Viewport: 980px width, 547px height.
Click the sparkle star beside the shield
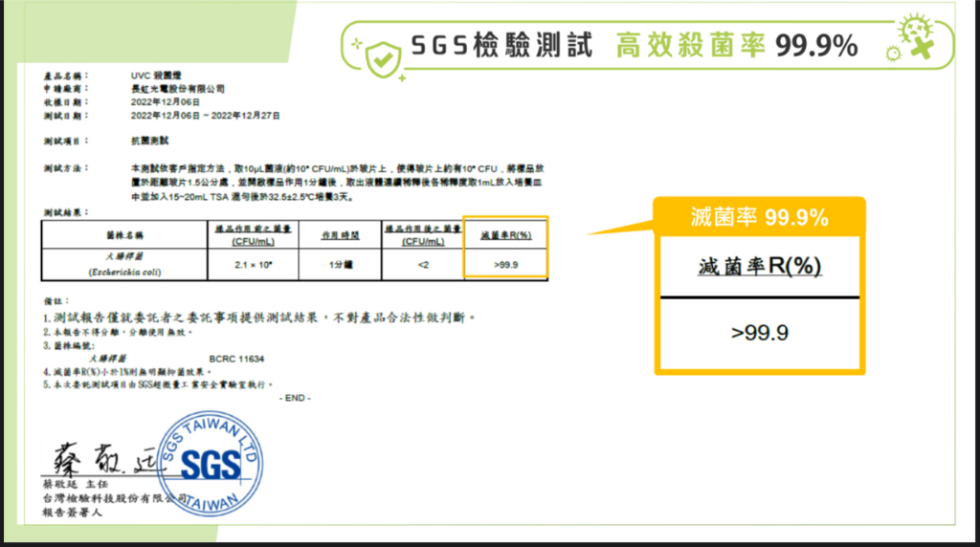coord(357,43)
